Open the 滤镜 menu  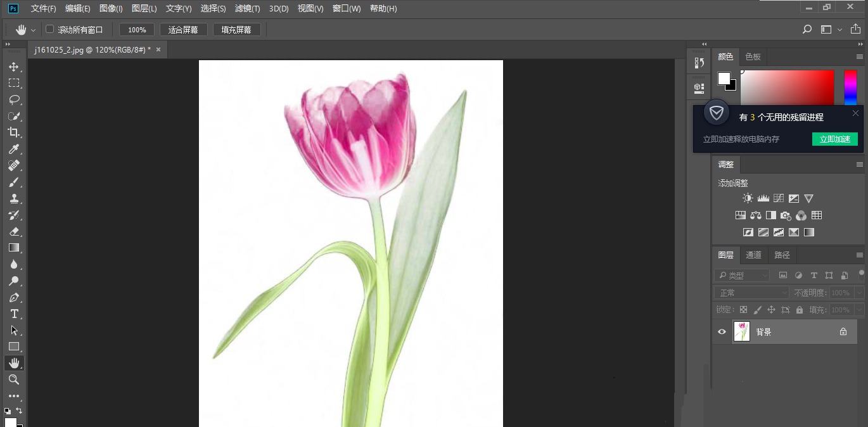click(247, 8)
